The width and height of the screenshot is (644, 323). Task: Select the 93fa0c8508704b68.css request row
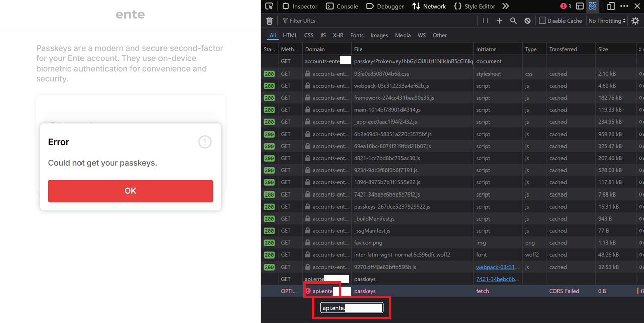point(452,74)
